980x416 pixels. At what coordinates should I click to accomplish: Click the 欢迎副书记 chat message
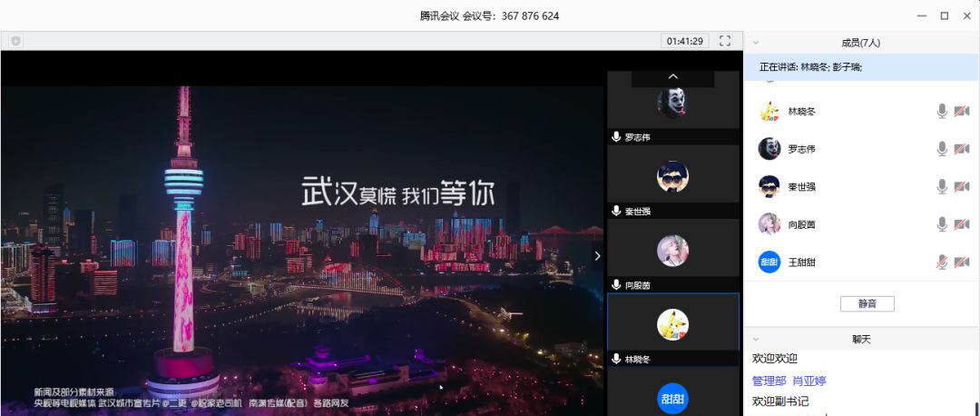[x=781, y=401]
